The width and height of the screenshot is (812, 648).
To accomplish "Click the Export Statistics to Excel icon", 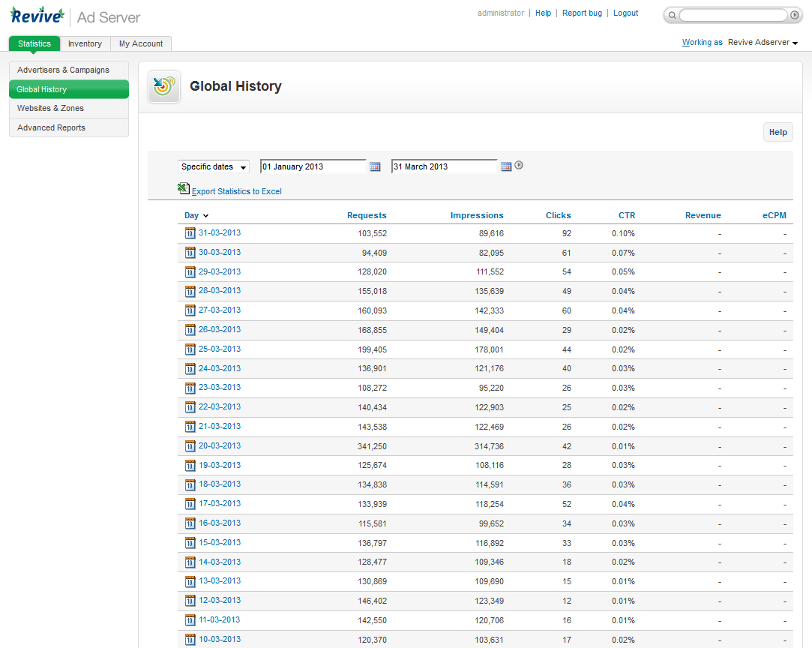I will pos(184,189).
